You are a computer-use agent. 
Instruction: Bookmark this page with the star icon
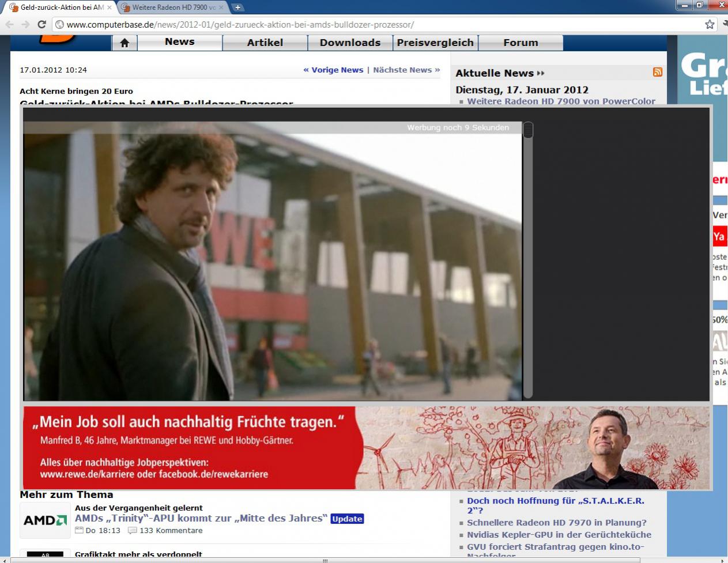click(x=710, y=24)
